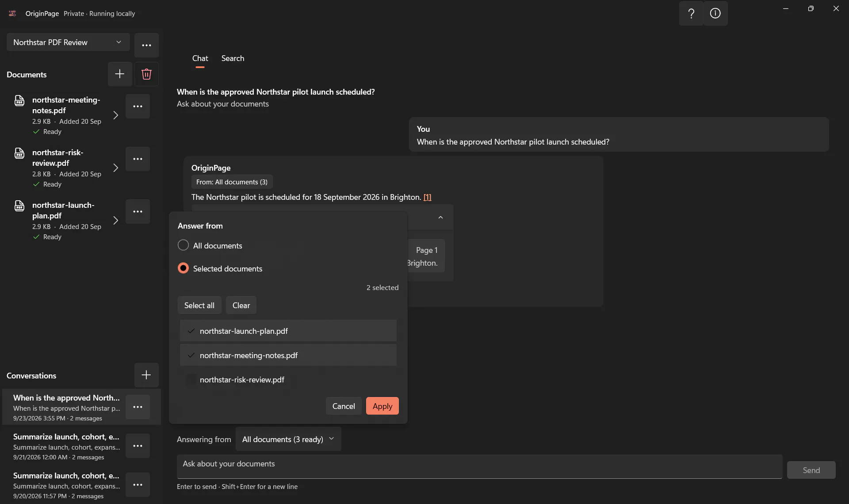Open options for the 9/21/2026 conversation
Screen dimensions: 849x504
(x=138, y=446)
